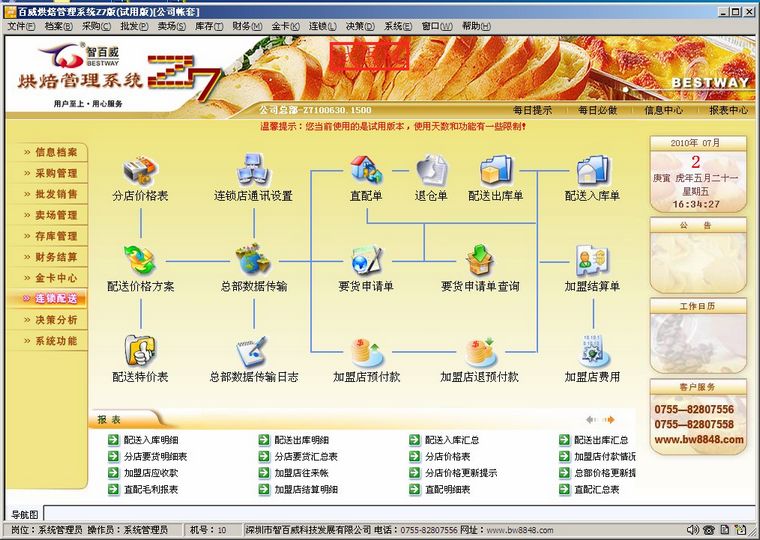Screen dimensions: 760x540
Task: Open the 采购(C) menu
Action: 96,26
